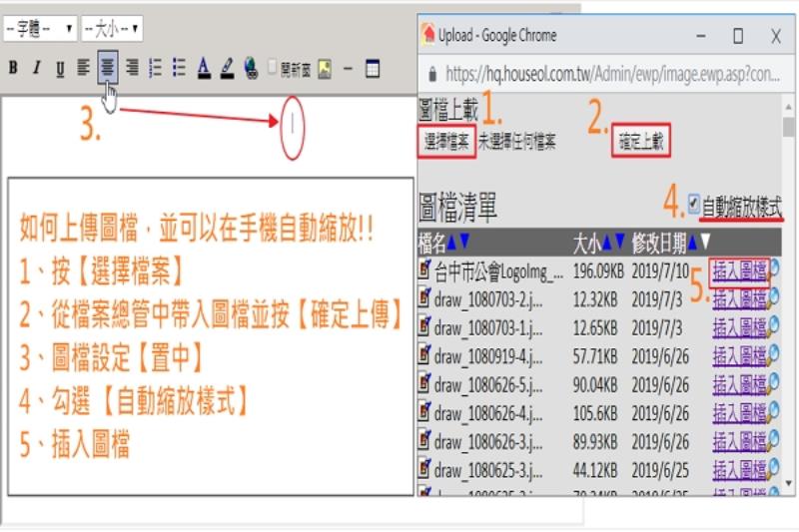This screenshot has width=799, height=532.
Task: Click the Chrome popup address bar
Action: [609, 75]
